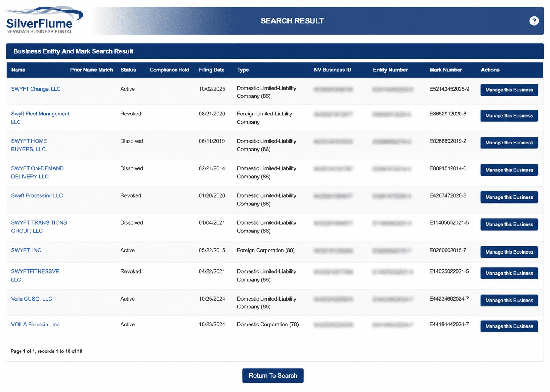This screenshot has height=392, width=550.
Task: Click Manage this Business for SWYFT TRANSITIONS GROUP
Action: point(509,225)
